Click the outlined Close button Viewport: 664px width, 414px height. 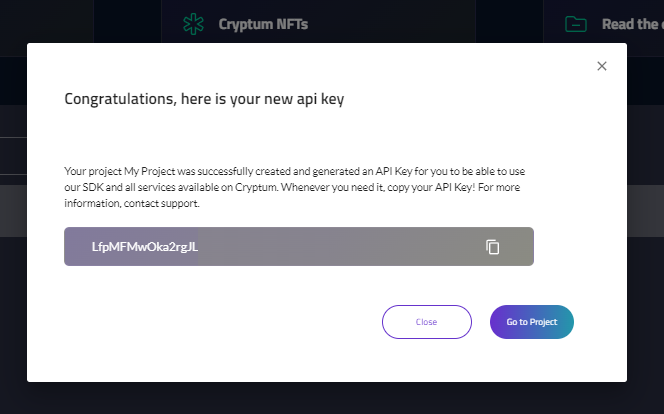(426, 322)
